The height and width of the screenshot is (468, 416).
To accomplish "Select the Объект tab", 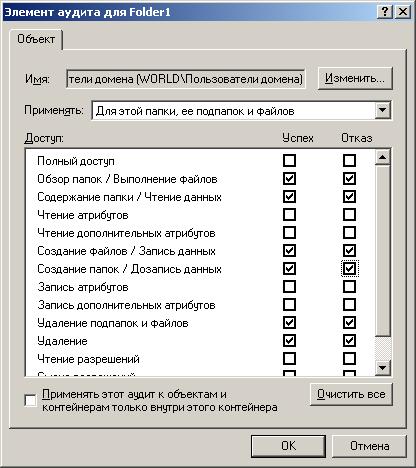I will pyautogui.click(x=36, y=39).
